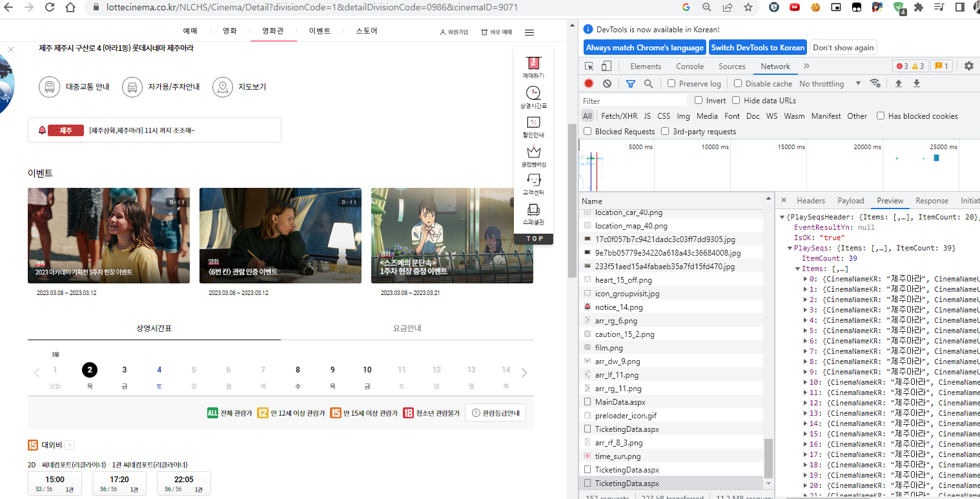This screenshot has width=980, height=499.
Task: Toggle the network filter funnel icon
Action: pos(631,83)
